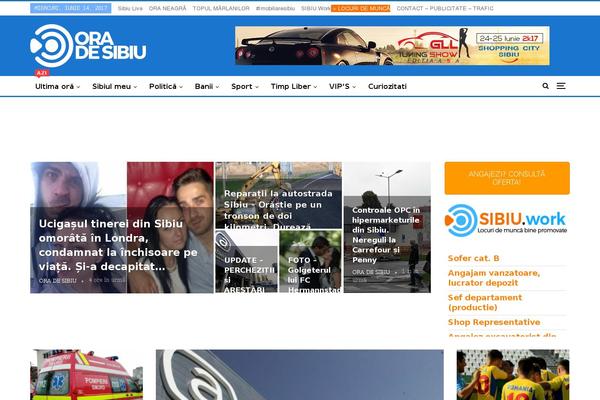600x400 pixels.
Task: Click the date label in top bar
Action: tap(71, 8)
